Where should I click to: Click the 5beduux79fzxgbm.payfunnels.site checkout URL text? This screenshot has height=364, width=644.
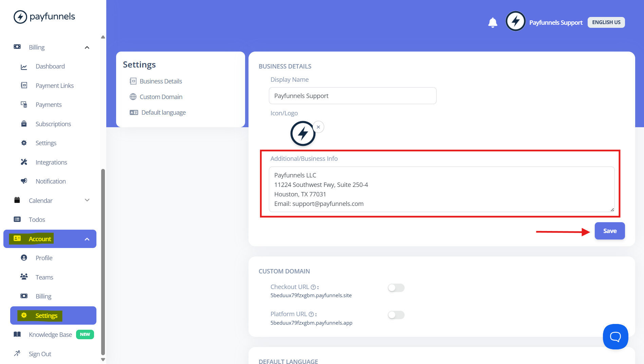[x=311, y=295]
